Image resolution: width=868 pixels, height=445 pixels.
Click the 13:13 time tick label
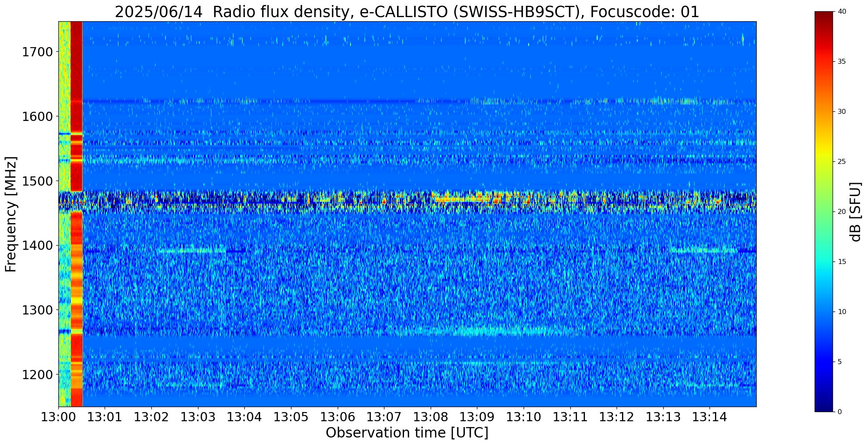pos(663,417)
